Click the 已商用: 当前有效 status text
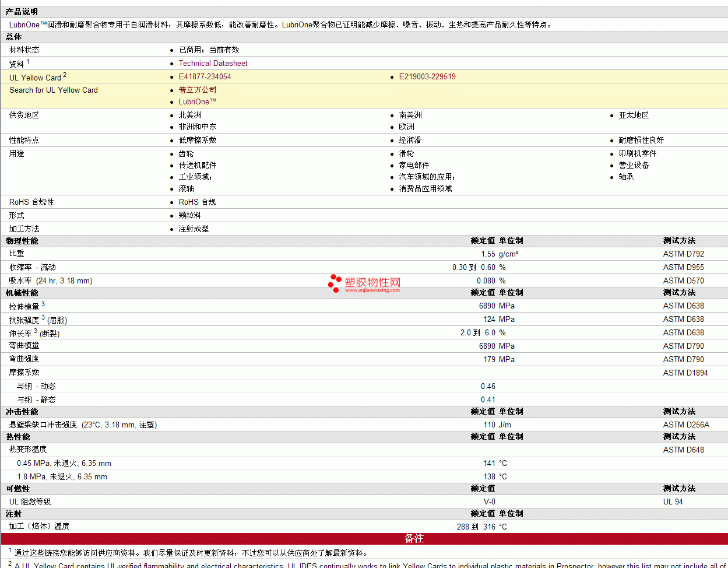Viewport: 728px width, 568px height. tap(209, 50)
